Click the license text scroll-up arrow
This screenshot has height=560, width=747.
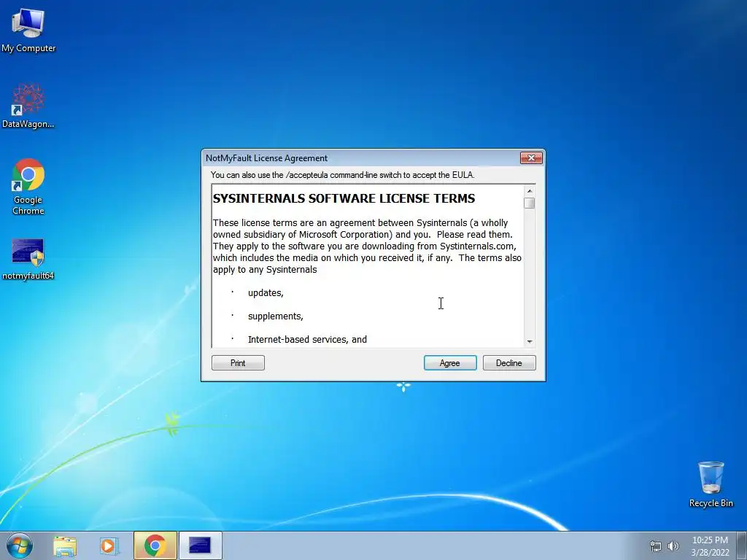tap(530, 191)
